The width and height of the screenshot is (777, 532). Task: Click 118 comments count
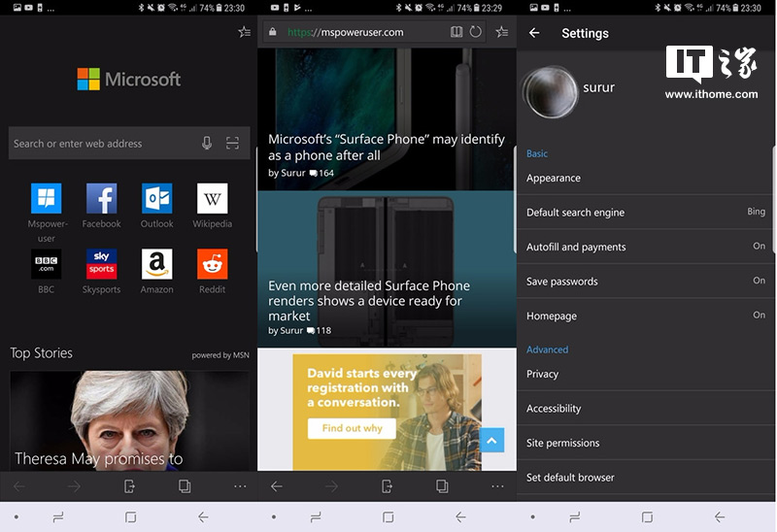(x=319, y=330)
